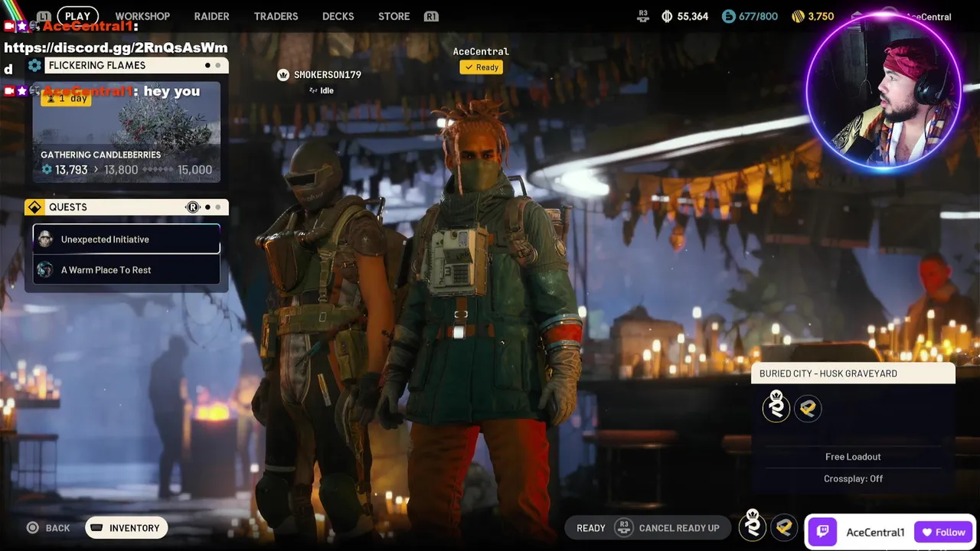This screenshot has width=980, height=551.
Task: Select the 55,364 coin balance
Action: point(693,16)
